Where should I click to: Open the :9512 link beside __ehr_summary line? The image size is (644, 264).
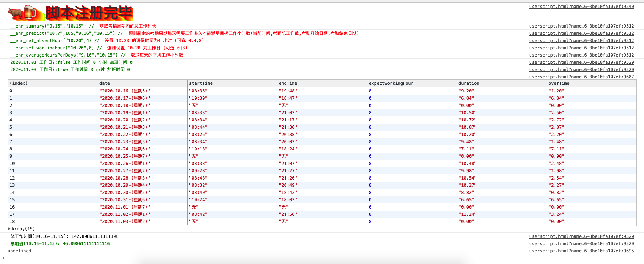[x=582, y=26]
